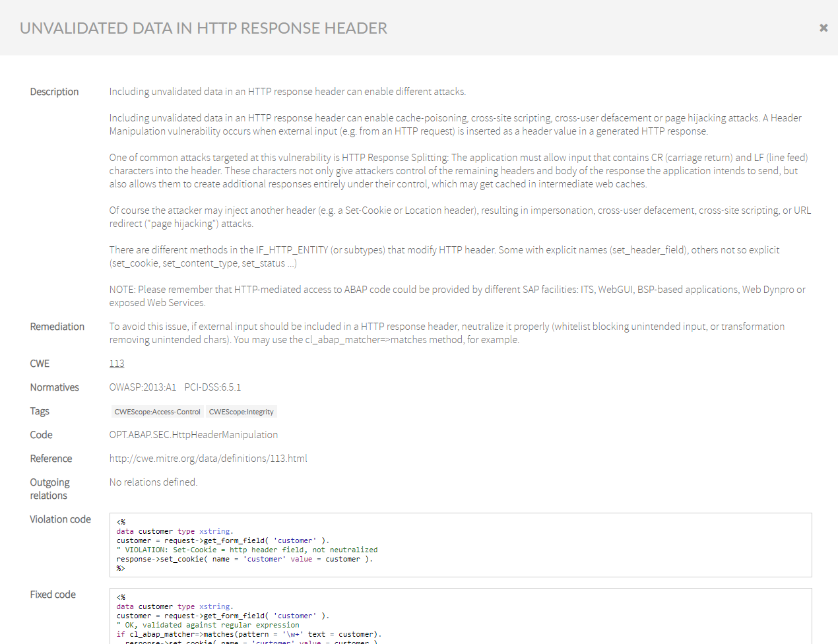Follow the cwe.mitre.org reference link
Image resolution: width=838 pixels, height=644 pixels.
209,458
